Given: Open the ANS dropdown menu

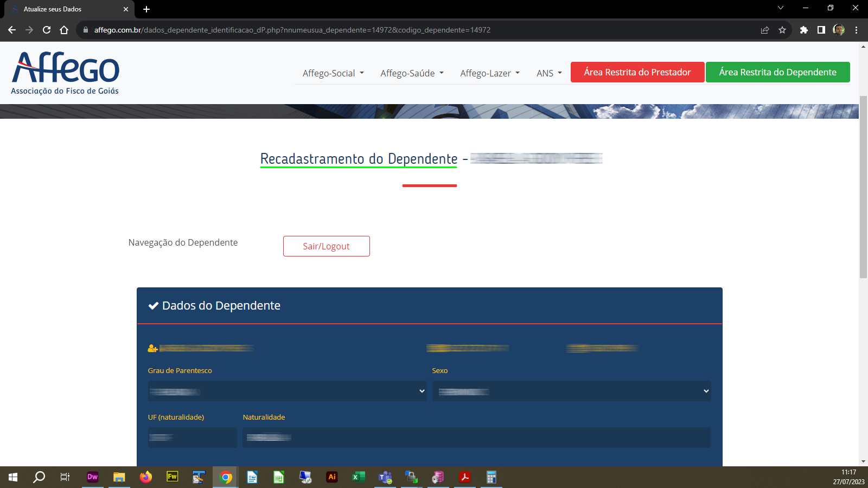Looking at the screenshot, I should [x=548, y=73].
